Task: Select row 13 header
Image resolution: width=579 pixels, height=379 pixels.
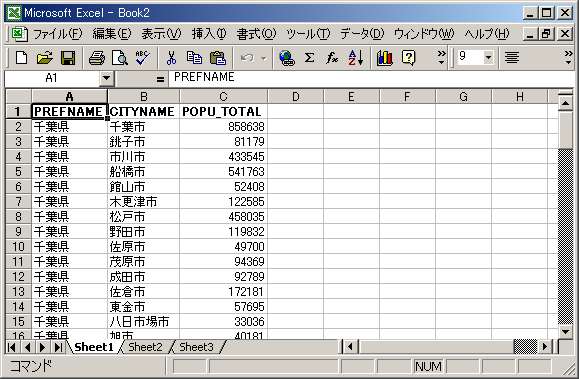Action: click(18, 291)
